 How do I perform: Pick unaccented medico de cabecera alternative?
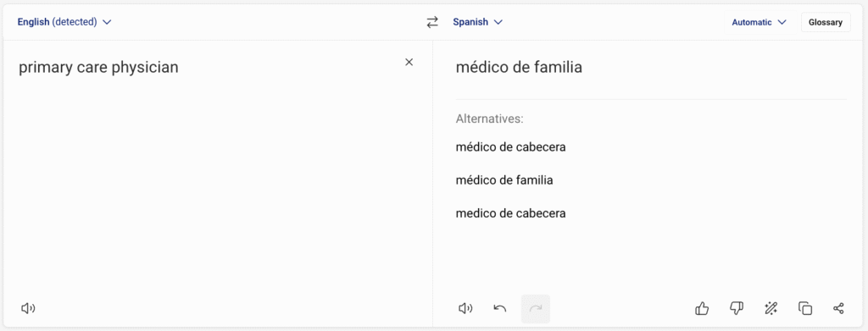coord(510,213)
